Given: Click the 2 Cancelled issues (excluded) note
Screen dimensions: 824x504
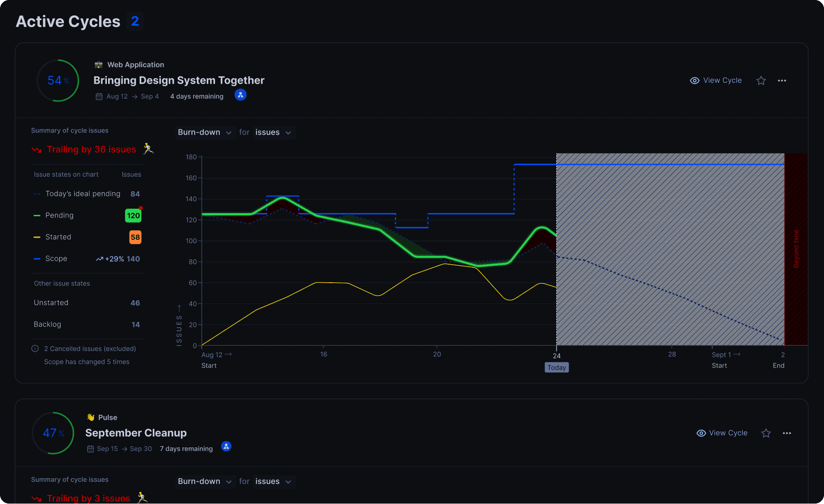Looking at the screenshot, I should point(90,349).
